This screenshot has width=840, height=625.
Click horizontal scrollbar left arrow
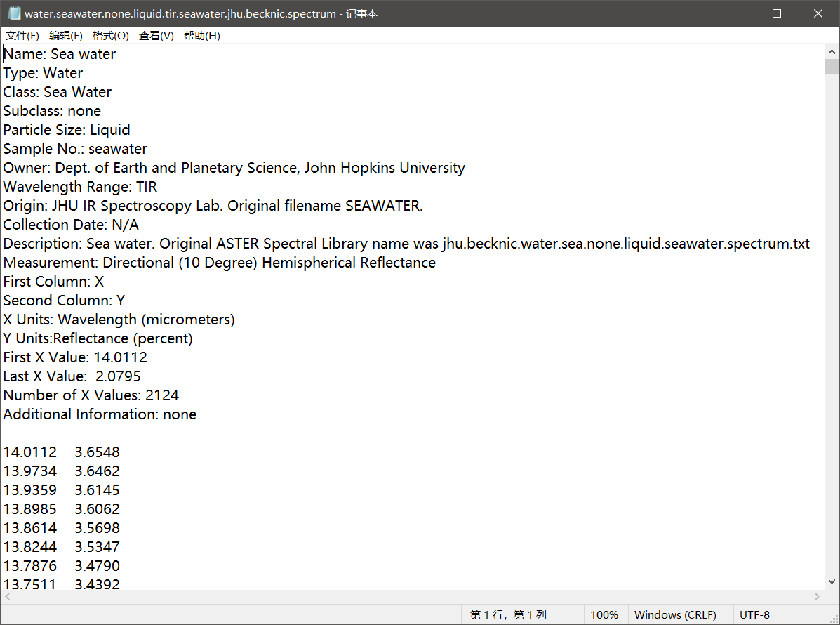coord(8,597)
